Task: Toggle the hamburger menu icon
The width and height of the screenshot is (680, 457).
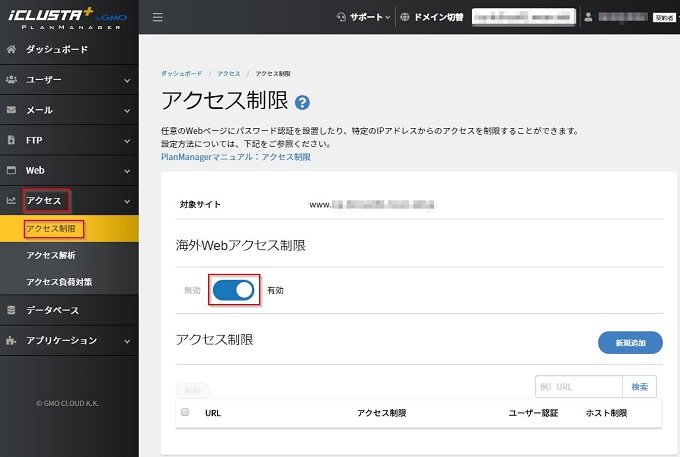Action: pos(158,17)
